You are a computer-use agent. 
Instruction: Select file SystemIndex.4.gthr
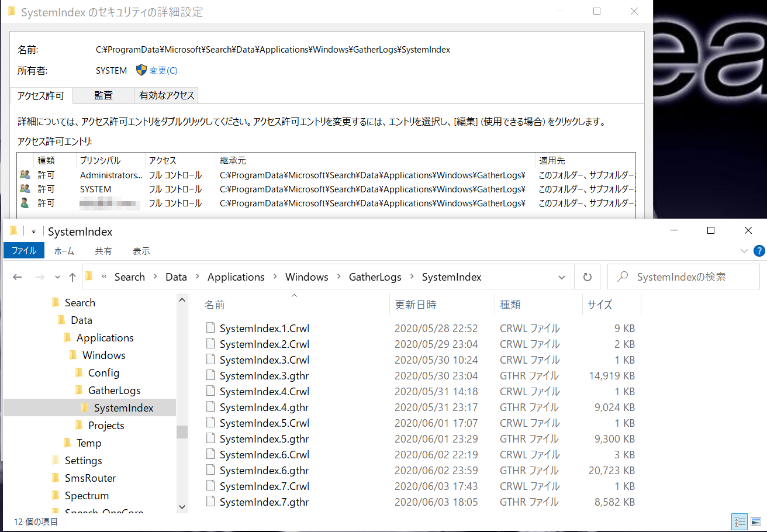(264, 407)
